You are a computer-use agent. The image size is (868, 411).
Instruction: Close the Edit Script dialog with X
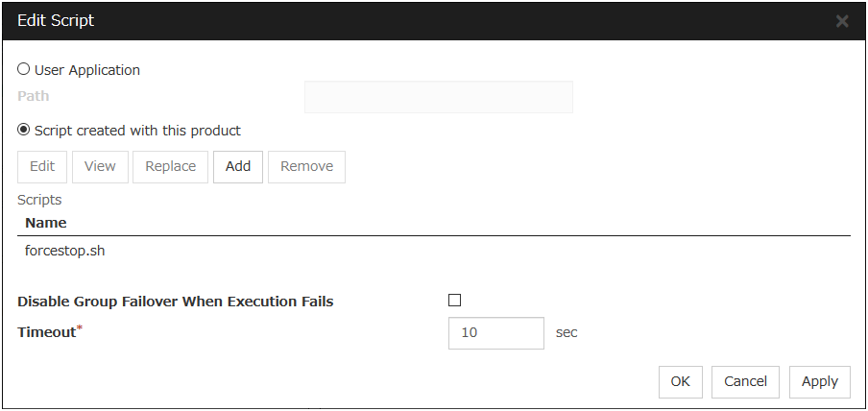842,21
